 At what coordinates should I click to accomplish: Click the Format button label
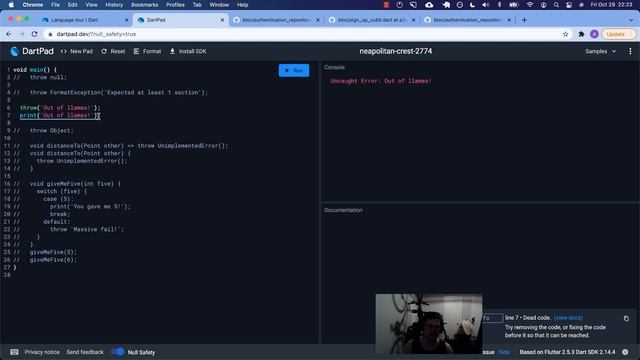[152, 51]
